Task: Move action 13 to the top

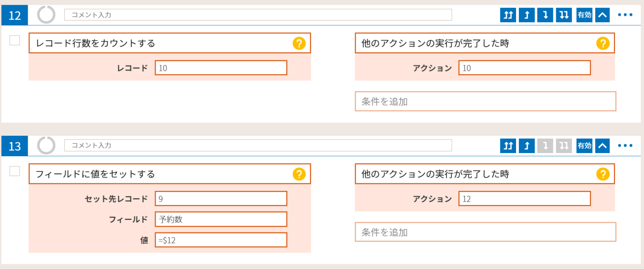Action: tap(508, 146)
